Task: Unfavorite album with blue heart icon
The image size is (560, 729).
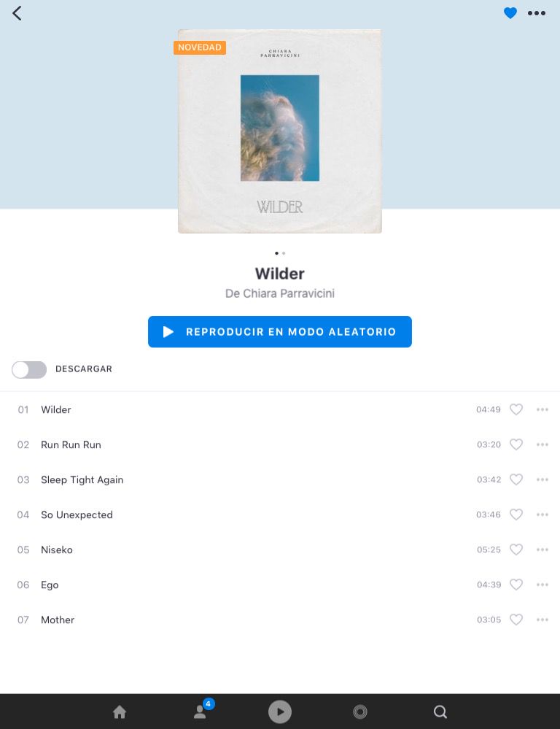Action: point(510,13)
